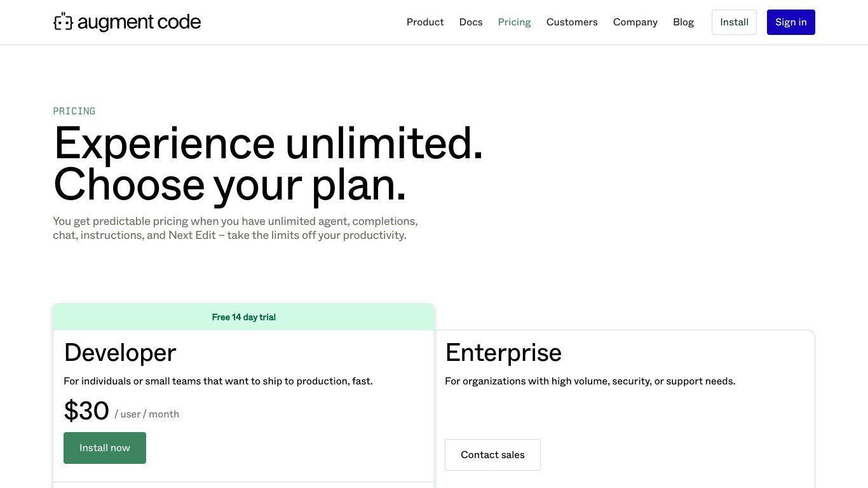Click the Free 14 day trial banner
The image size is (868, 488).
(244, 317)
